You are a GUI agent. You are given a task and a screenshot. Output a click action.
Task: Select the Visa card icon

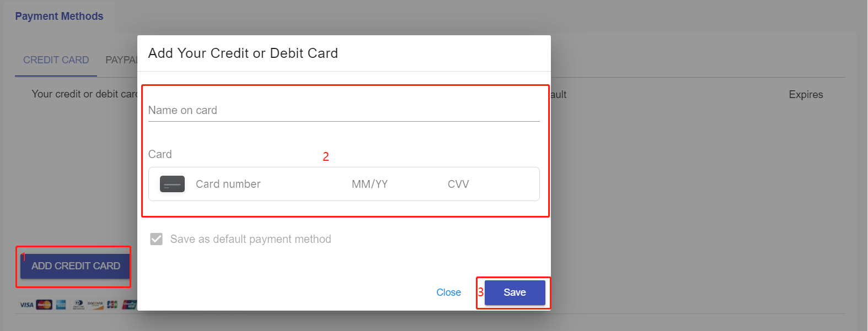(27, 304)
